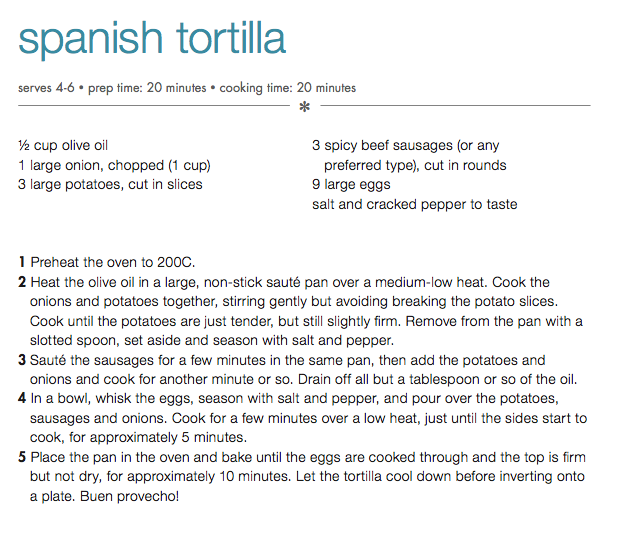Viewport: 636px width, 554px height.
Task: Click the 'Buen provecho!' closing text
Action: pyautogui.click(x=129, y=496)
